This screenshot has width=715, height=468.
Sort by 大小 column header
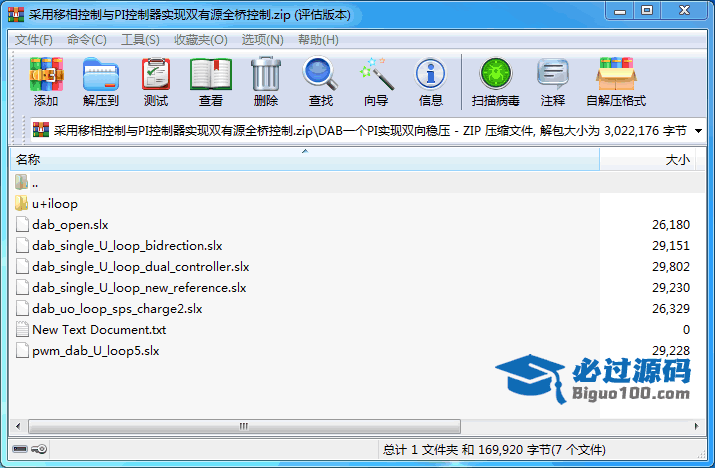648,160
